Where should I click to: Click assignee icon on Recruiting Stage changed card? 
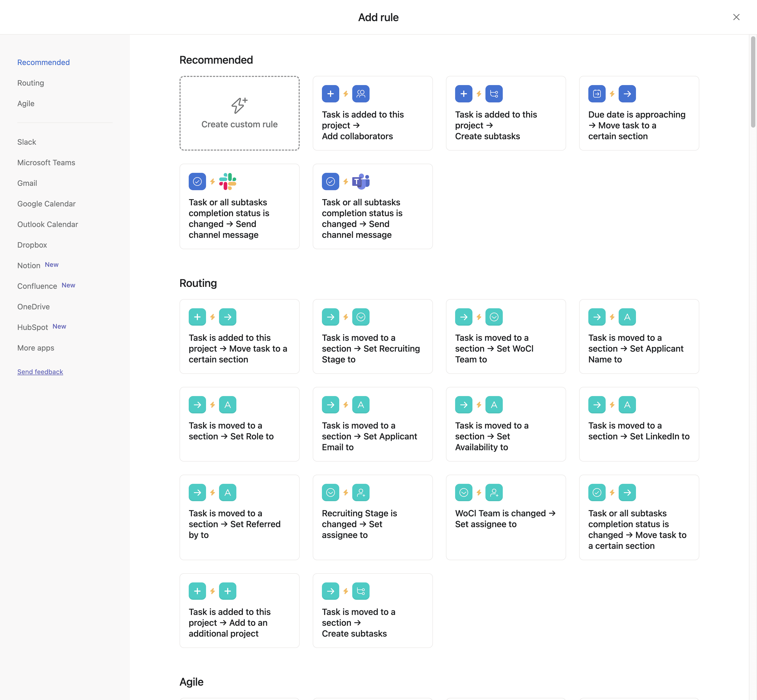[x=361, y=493]
